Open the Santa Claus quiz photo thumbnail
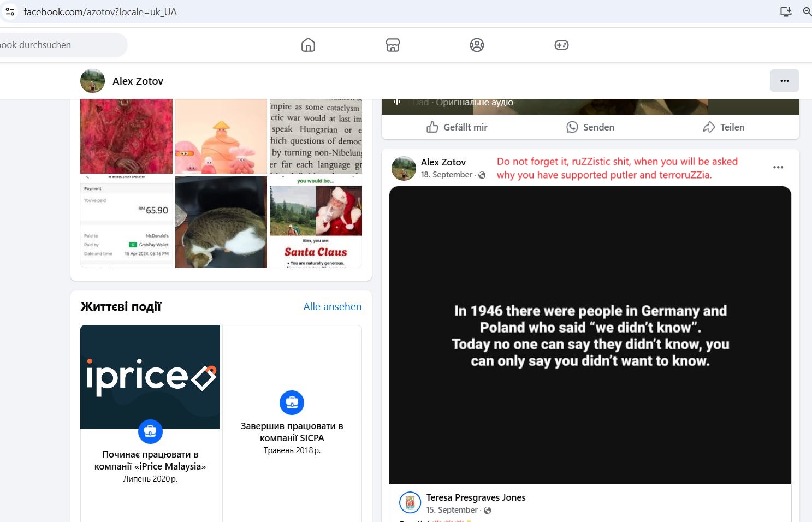 pyautogui.click(x=316, y=222)
